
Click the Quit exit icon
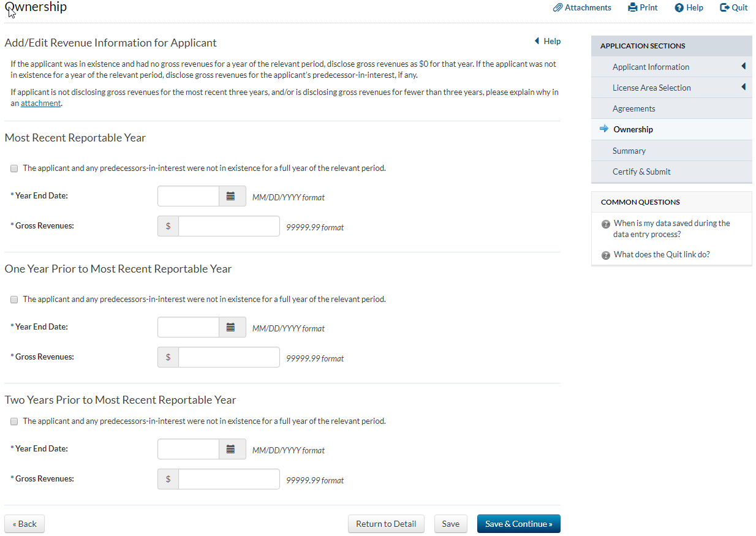pyautogui.click(x=724, y=8)
